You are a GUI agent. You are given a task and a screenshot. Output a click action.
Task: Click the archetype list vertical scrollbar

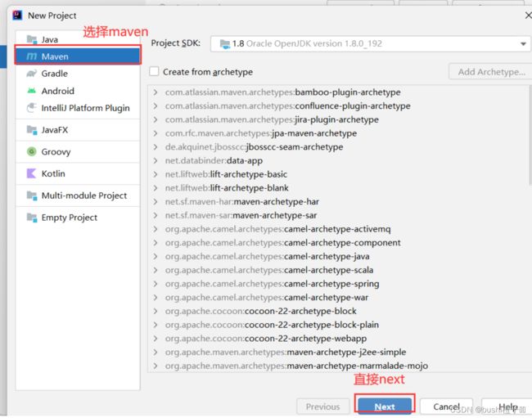530,136
